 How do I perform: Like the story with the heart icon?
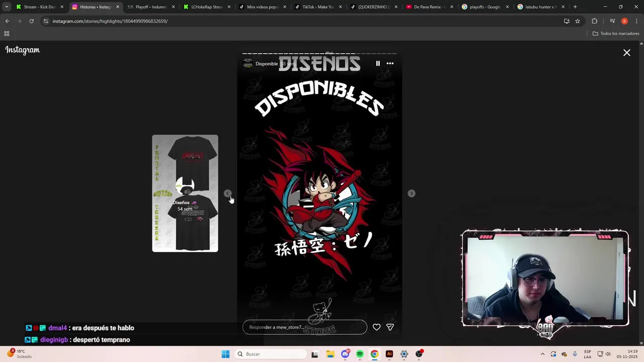(376, 327)
